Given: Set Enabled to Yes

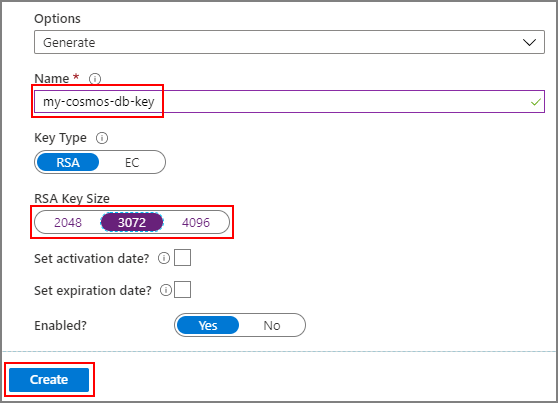Looking at the screenshot, I should (x=207, y=325).
